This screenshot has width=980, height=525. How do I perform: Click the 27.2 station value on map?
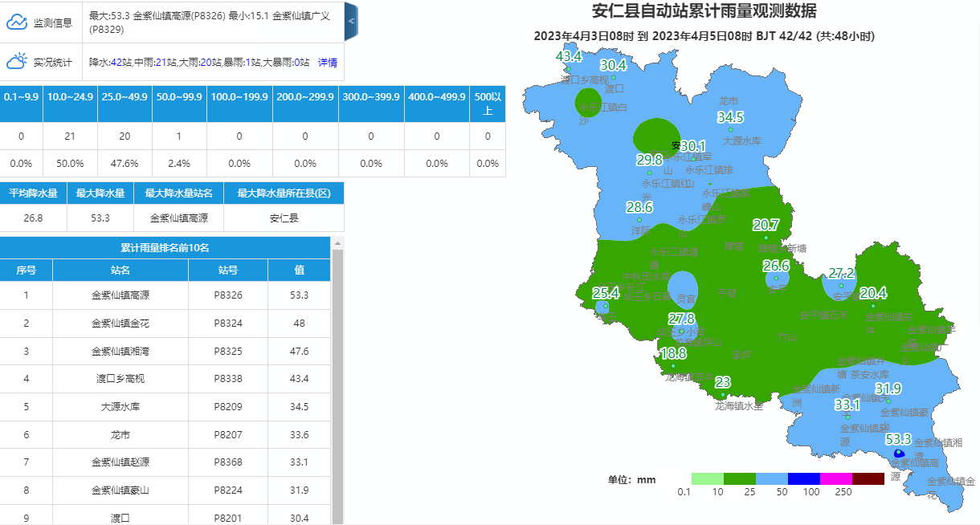pos(841,273)
